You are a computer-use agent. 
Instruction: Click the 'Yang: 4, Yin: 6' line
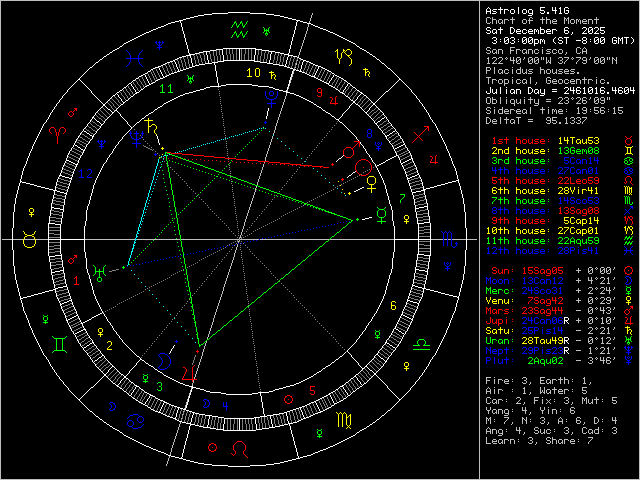pyautogui.click(x=530, y=411)
